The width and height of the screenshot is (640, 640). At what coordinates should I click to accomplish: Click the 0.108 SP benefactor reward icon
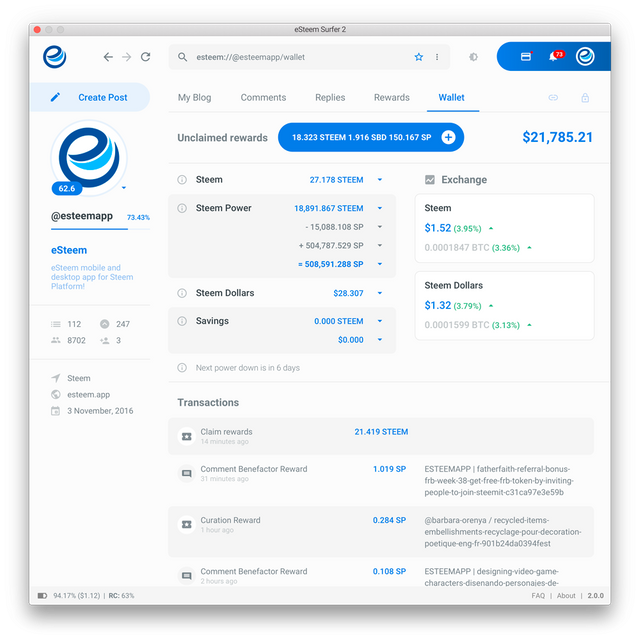187,576
